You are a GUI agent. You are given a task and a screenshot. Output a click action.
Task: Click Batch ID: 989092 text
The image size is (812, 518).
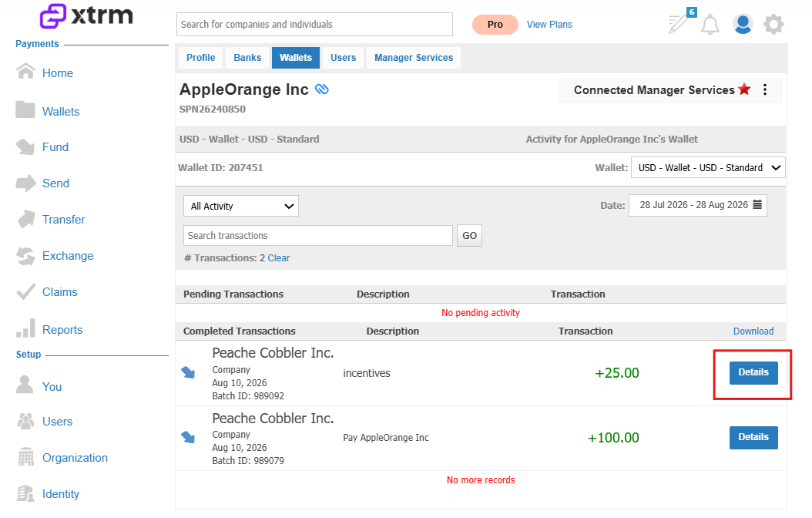pos(248,395)
